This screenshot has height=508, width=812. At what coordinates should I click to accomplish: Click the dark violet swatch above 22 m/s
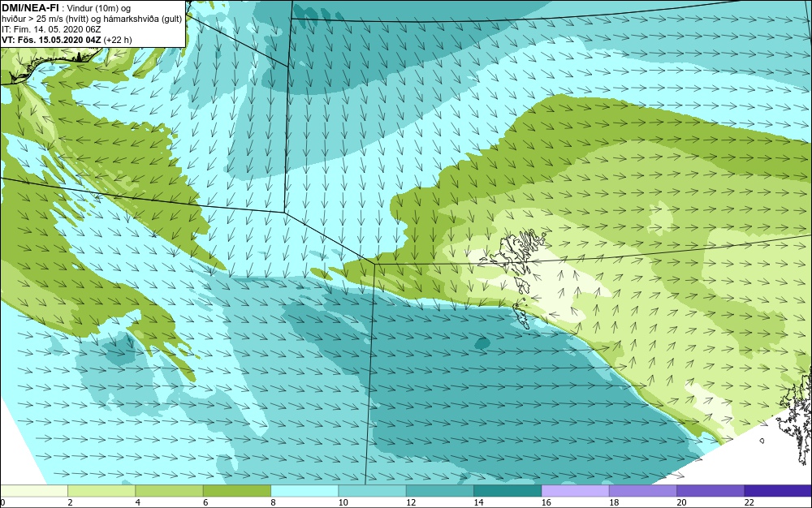(x=778, y=491)
